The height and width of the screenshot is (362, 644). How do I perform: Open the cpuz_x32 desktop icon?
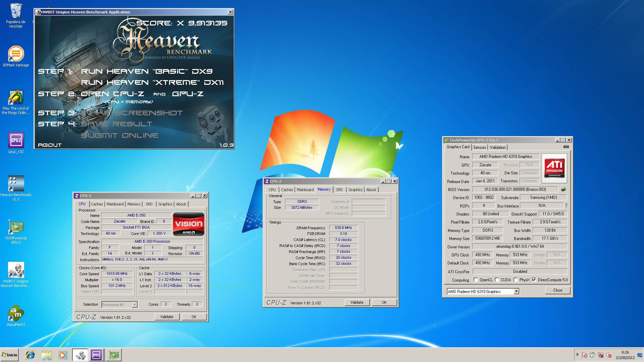coord(16,142)
